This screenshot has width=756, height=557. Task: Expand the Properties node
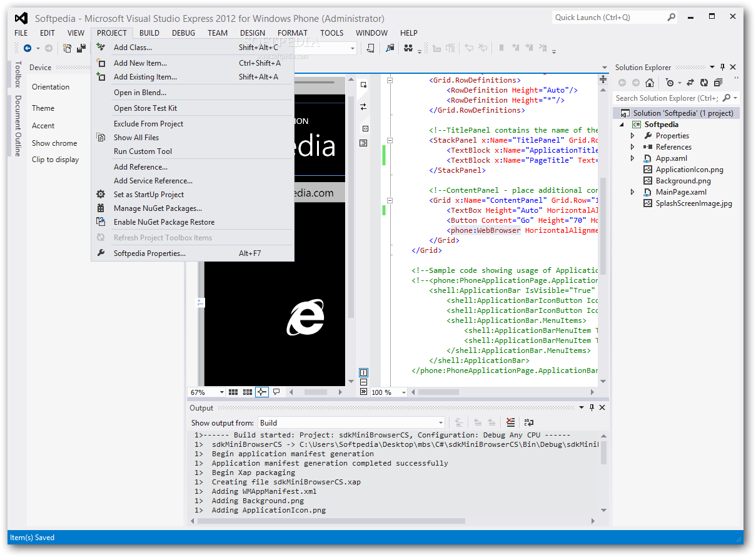click(x=632, y=136)
